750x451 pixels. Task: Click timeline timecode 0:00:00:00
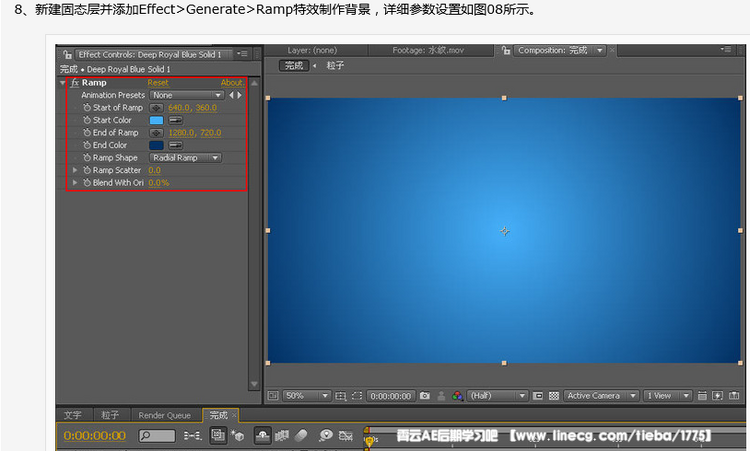coord(95,436)
